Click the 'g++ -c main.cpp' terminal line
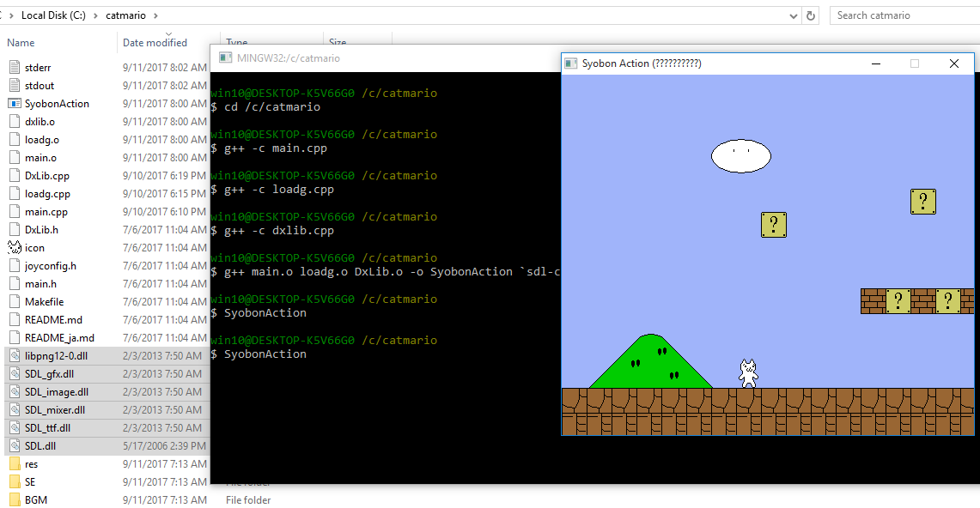The height and width of the screenshot is (508, 980). (276, 148)
